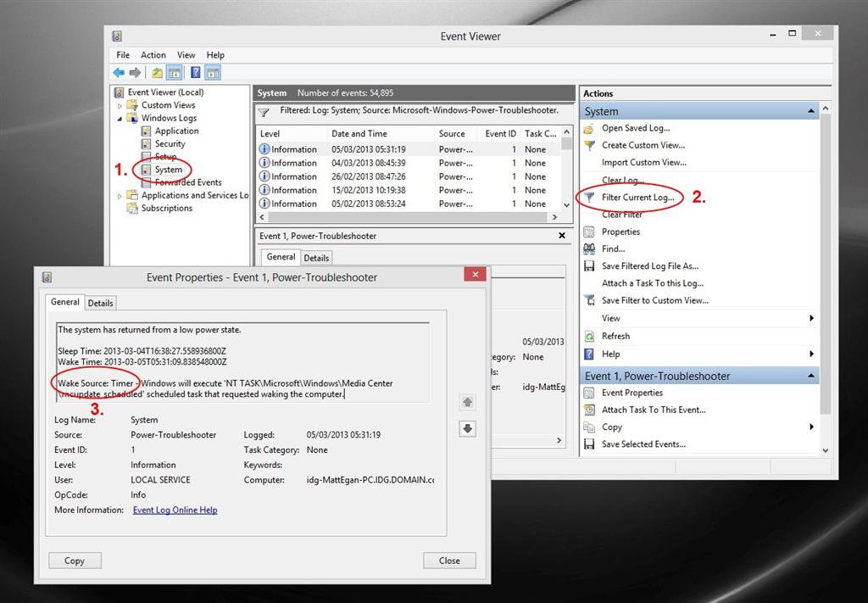The image size is (868, 603).
Task: Close the Event 1 preview pane
Action: point(562,235)
